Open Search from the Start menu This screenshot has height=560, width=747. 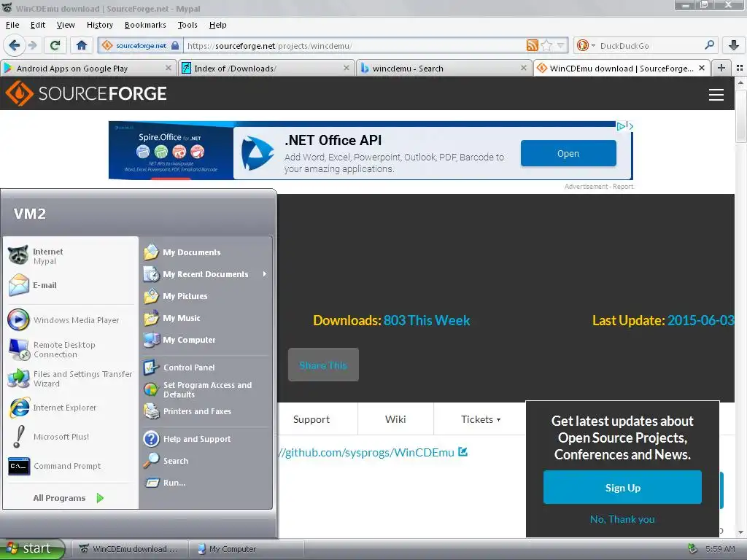click(x=206, y=461)
